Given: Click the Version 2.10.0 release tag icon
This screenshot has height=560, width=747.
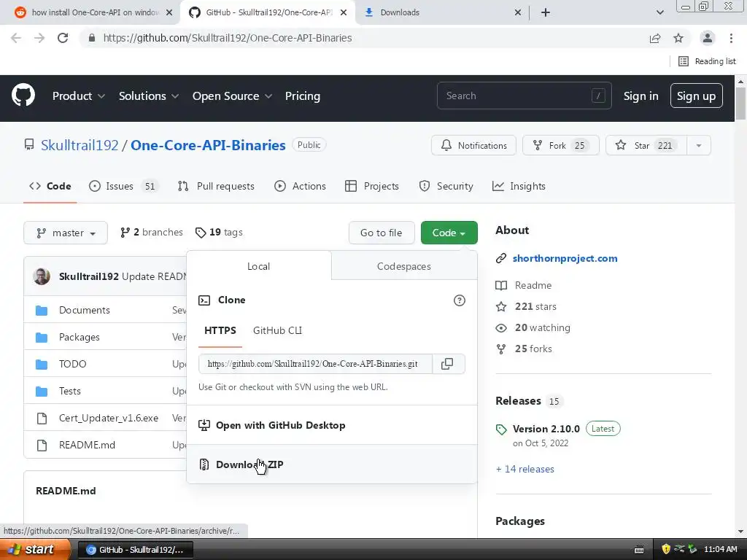Looking at the screenshot, I should 501,429.
